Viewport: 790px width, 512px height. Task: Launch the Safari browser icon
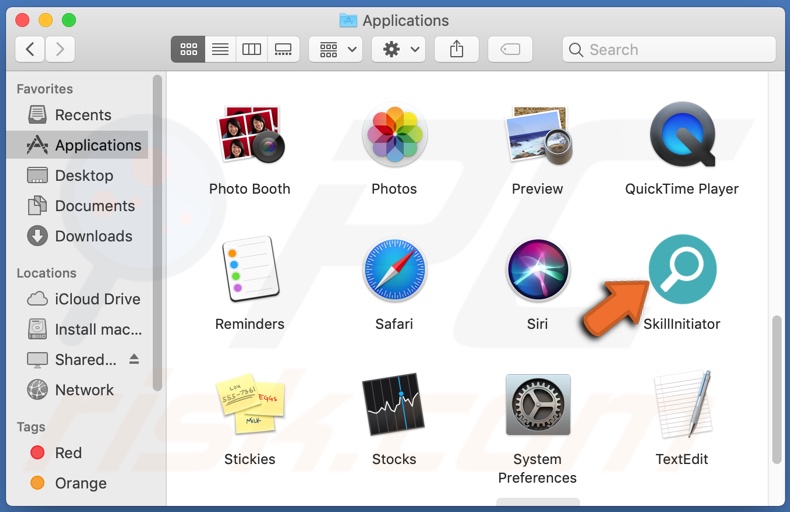pyautogui.click(x=394, y=271)
